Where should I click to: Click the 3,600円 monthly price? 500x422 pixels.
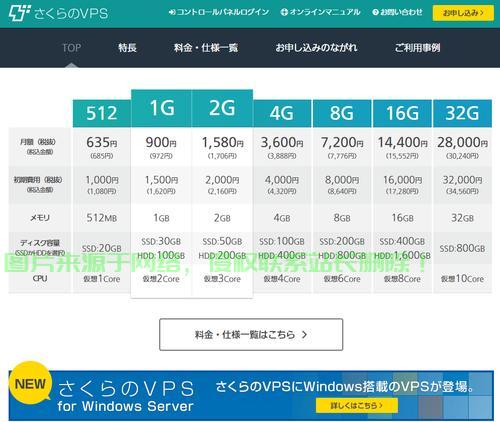(282, 143)
